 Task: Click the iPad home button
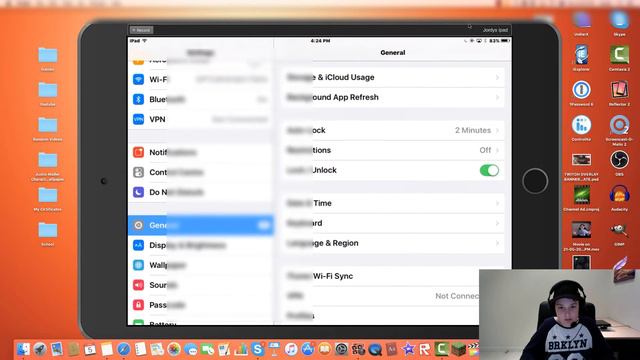pyautogui.click(x=535, y=181)
